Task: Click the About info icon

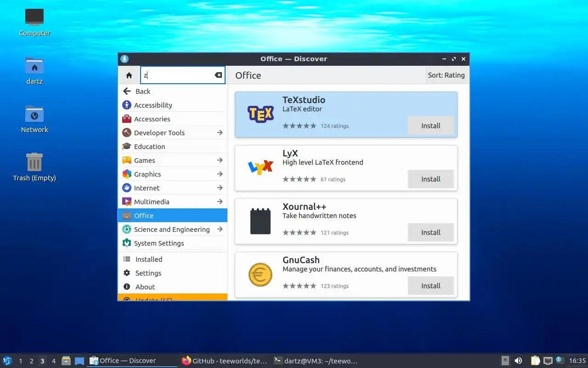Action: 127,287
